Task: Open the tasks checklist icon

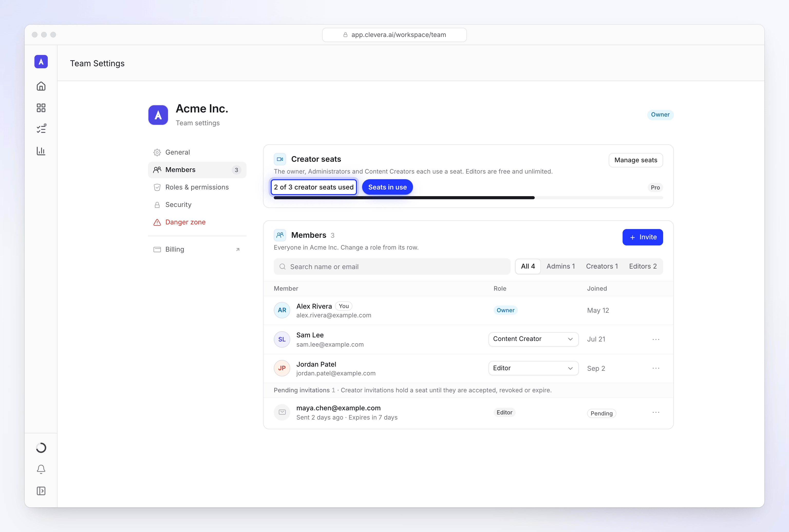Action: (41, 129)
